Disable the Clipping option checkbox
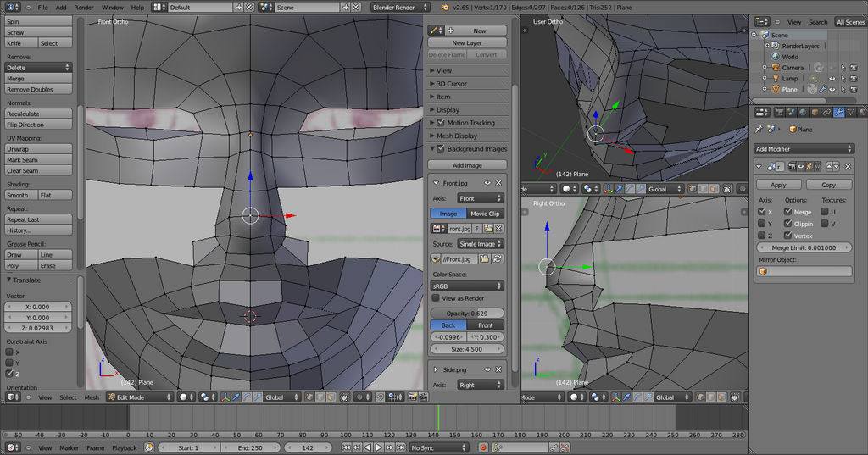 (x=789, y=224)
